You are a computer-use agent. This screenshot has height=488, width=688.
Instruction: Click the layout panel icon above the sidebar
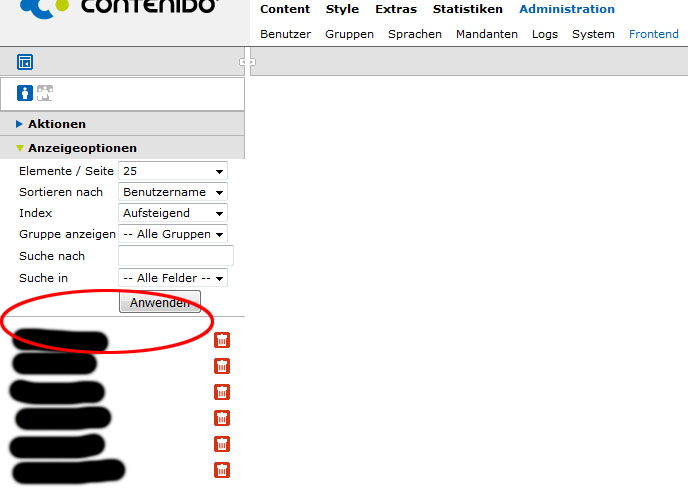click(x=25, y=62)
